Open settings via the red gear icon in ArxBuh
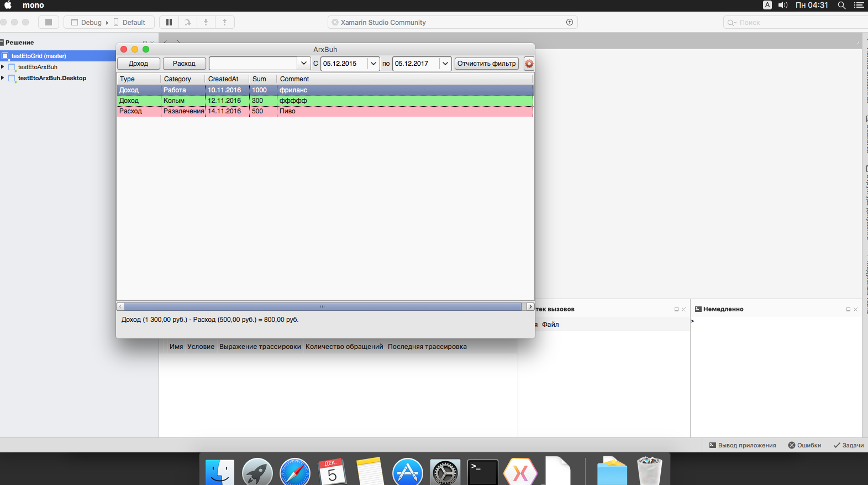The image size is (868, 485). click(x=529, y=64)
